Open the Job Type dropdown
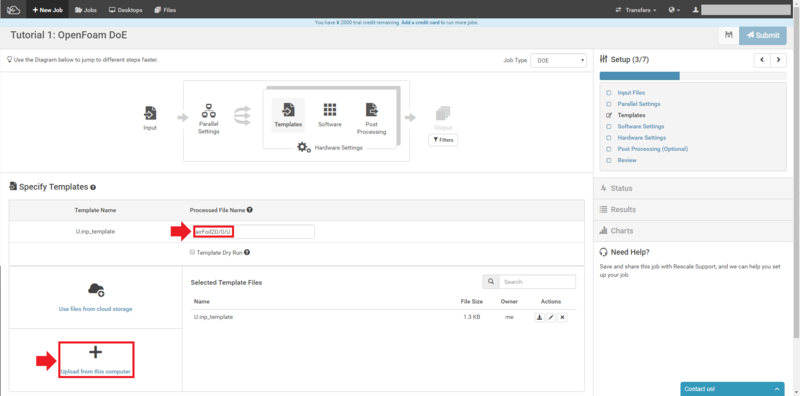This screenshot has height=396, width=800. pyautogui.click(x=559, y=60)
